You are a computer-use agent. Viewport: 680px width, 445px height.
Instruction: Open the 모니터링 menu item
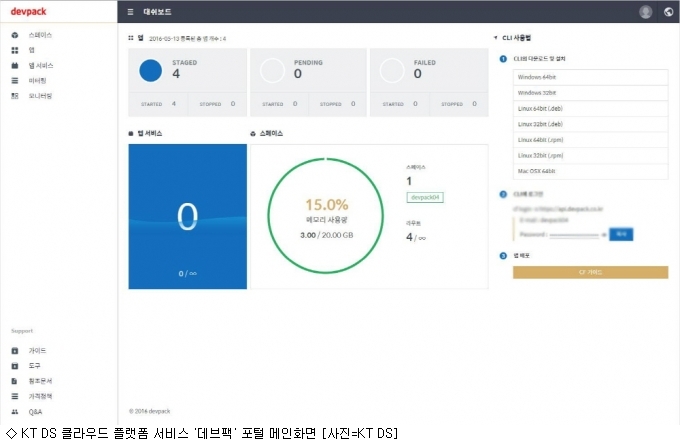(40, 96)
